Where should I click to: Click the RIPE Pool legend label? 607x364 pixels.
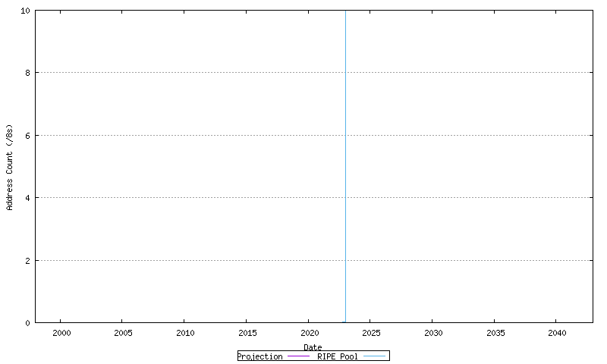click(x=338, y=356)
